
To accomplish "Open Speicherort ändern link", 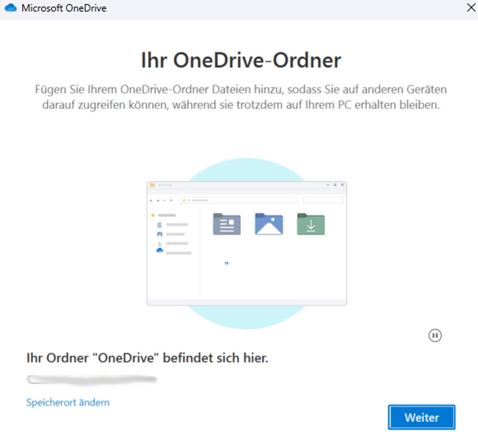I will 68,402.
